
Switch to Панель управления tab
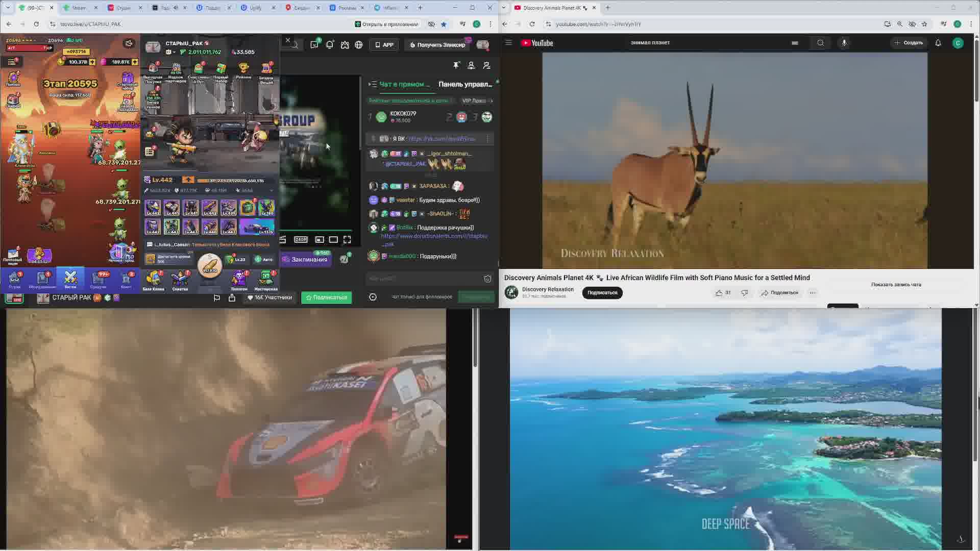pos(465,84)
